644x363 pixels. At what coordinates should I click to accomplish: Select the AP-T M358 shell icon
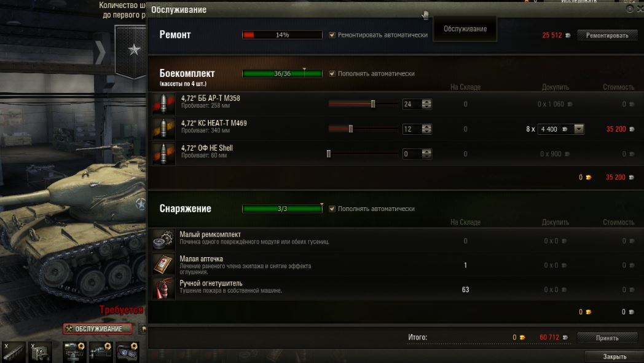(163, 104)
